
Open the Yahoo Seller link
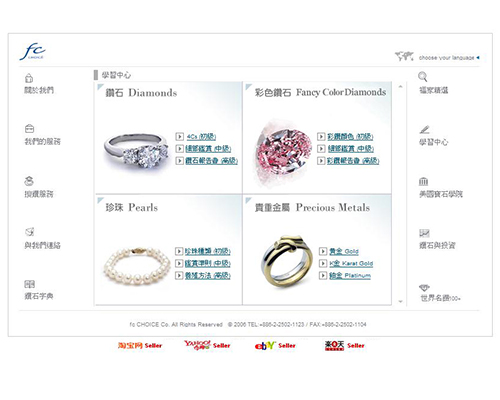[x=207, y=345]
